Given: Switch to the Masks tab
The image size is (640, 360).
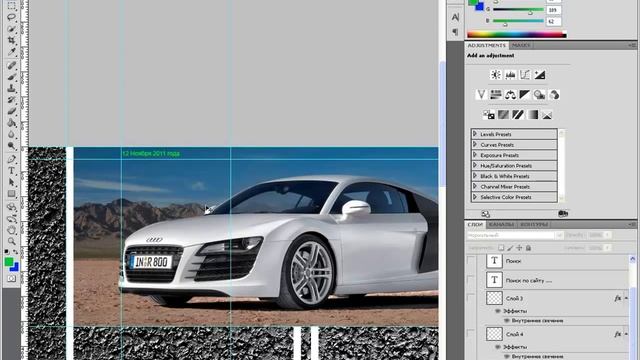Looking at the screenshot, I should (521, 45).
